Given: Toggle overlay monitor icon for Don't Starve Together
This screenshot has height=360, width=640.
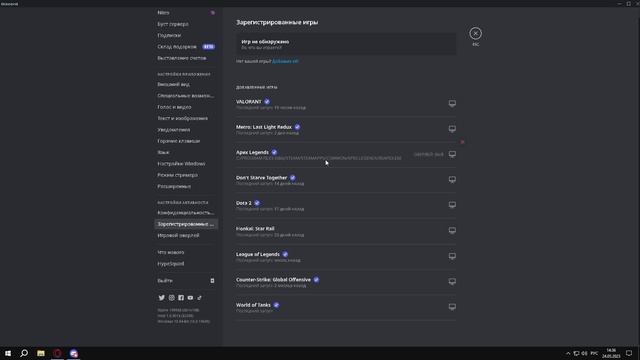Looking at the screenshot, I should coord(452,179).
